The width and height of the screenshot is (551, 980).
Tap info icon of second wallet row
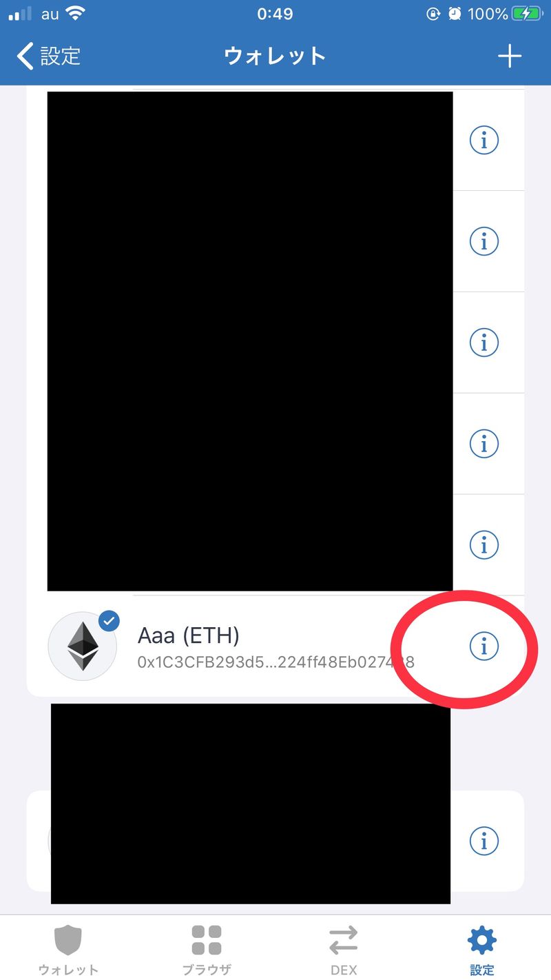tap(484, 241)
